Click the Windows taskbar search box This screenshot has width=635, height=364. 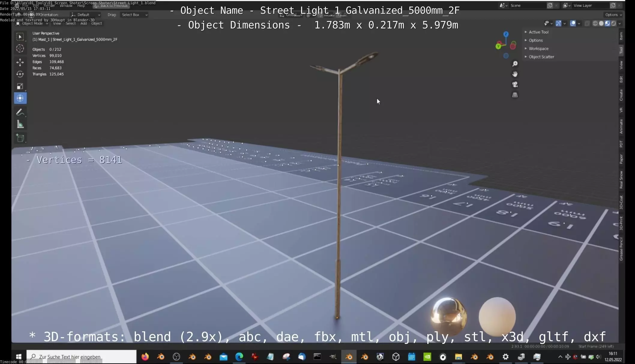[x=81, y=357]
